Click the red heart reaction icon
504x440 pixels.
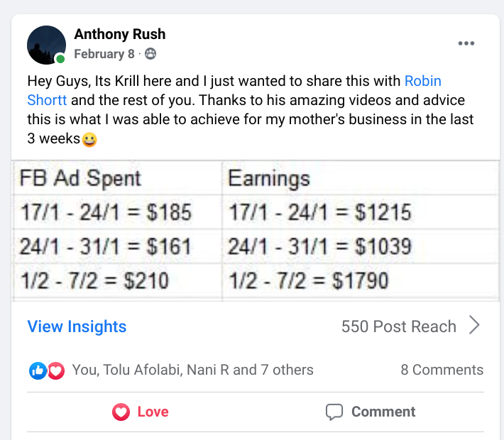[x=56, y=370]
